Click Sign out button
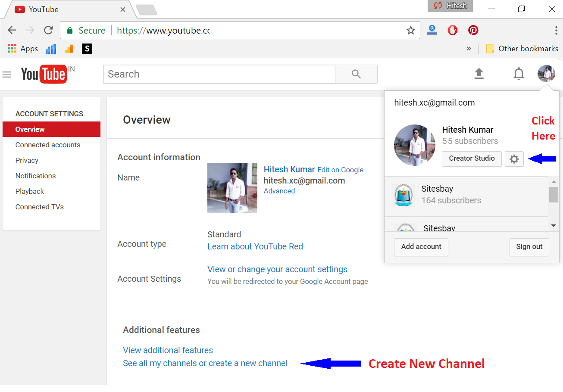563x392 pixels. click(529, 247)
